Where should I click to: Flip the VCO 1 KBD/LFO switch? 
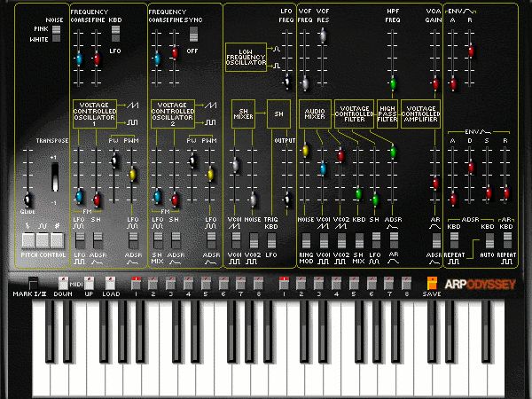(115, 34)
